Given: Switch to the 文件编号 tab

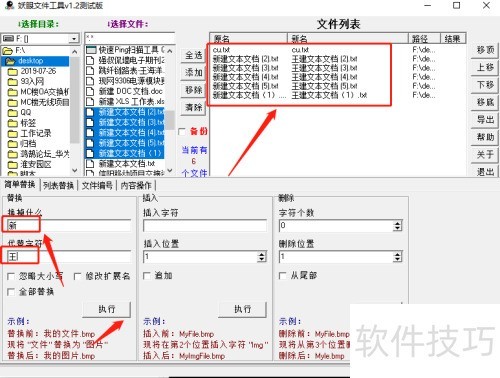Looking at the screenshot, I should coord(97,185).
